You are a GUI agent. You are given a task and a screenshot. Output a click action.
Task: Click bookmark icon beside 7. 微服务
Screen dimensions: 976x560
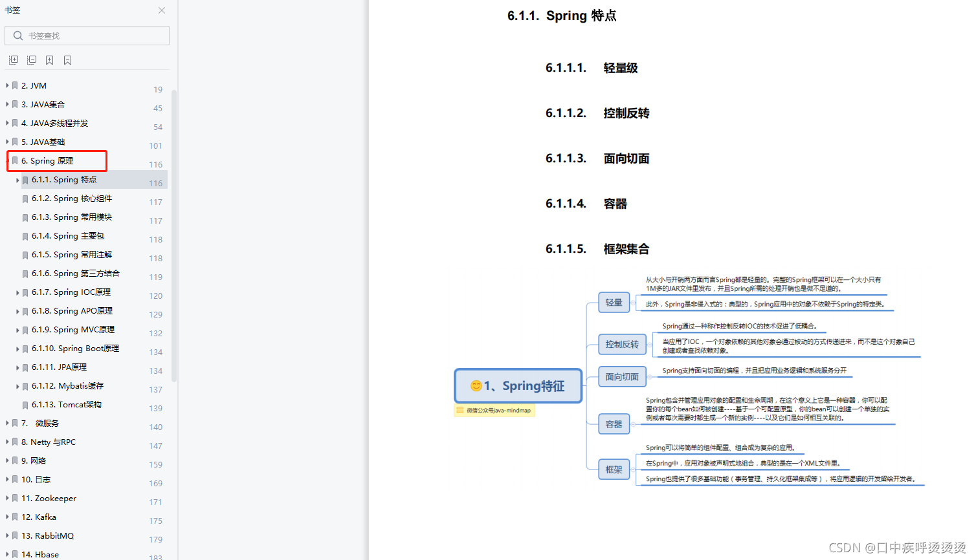[15, 424]
